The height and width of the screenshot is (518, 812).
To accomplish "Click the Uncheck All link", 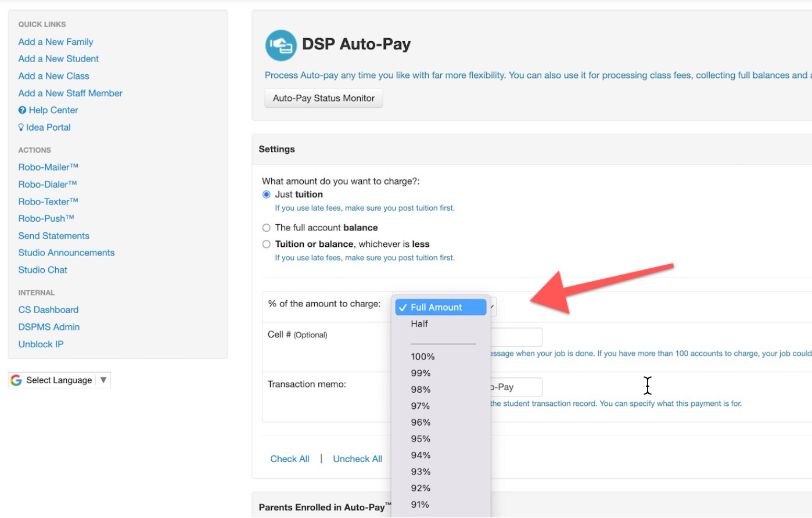I will 357,459.
